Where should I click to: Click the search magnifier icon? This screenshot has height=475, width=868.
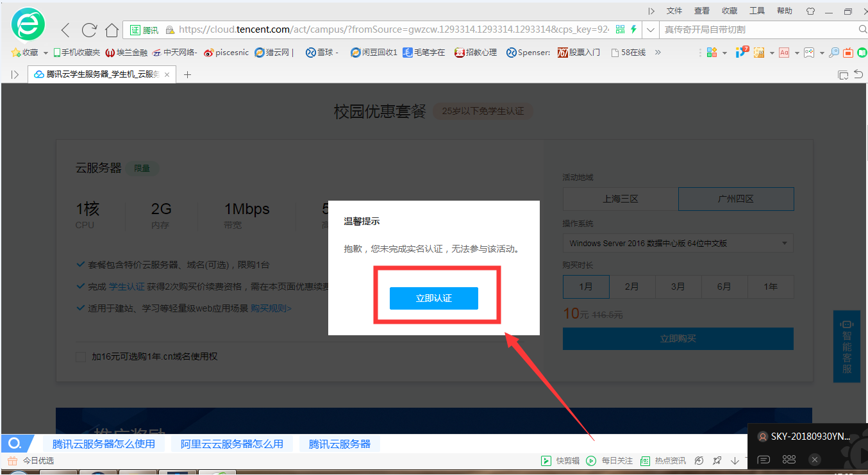click(x=862, y=29)
